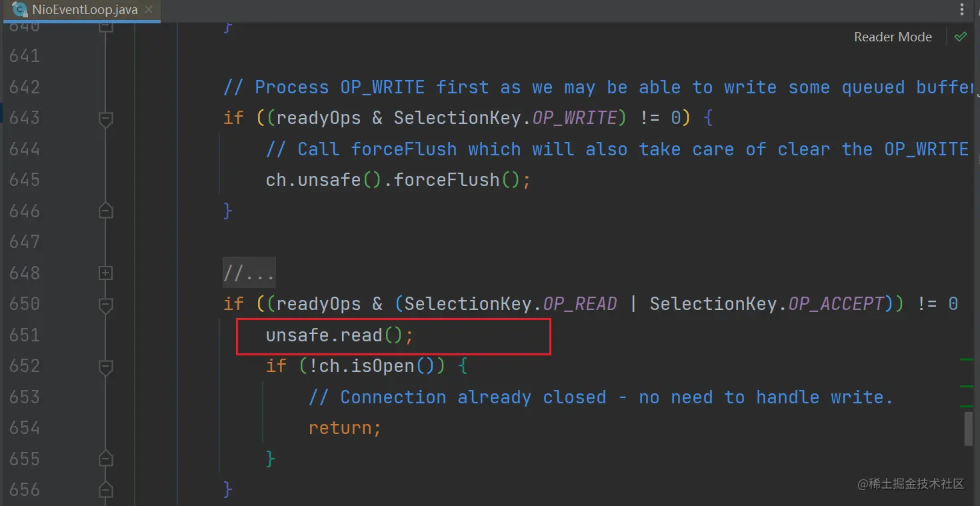Collapse the if block at line 650

click(105, 304)
